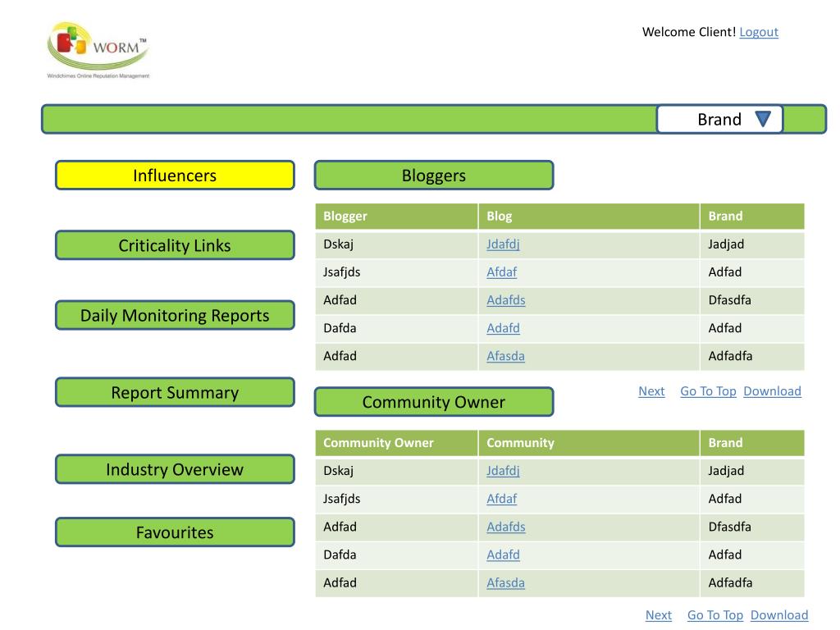Click brand Dfasdfa in Bloggers table
Viewport: 840px width, 630px height.
[x=729, y=300]
